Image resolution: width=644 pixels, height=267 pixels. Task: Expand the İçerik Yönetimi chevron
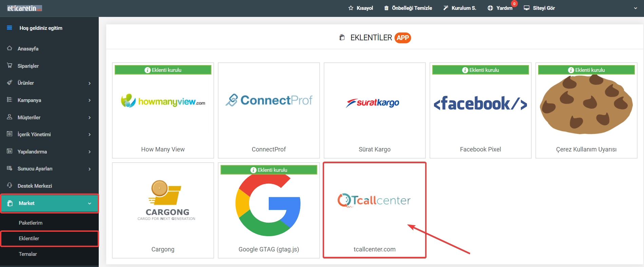[90, 135]
